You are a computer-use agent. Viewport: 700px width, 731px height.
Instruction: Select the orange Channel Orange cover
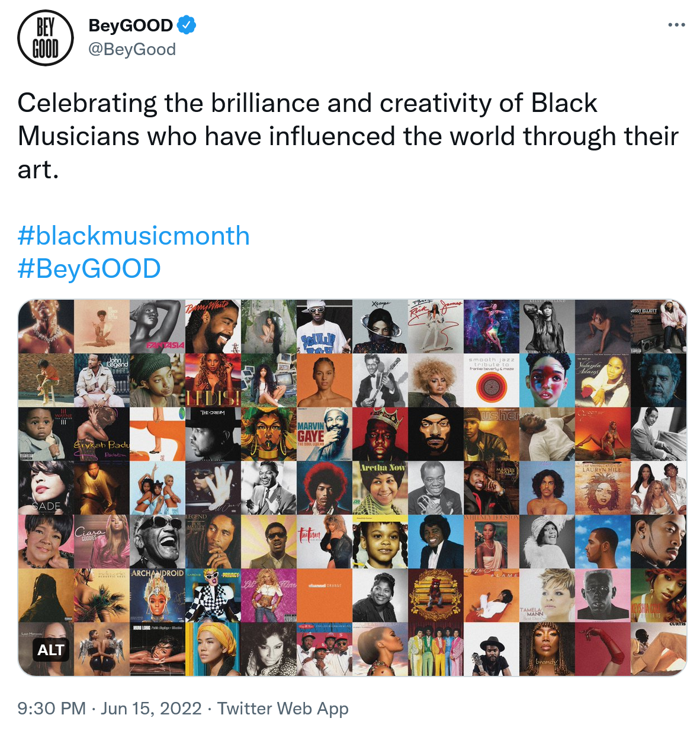click(x=324, y=595)
